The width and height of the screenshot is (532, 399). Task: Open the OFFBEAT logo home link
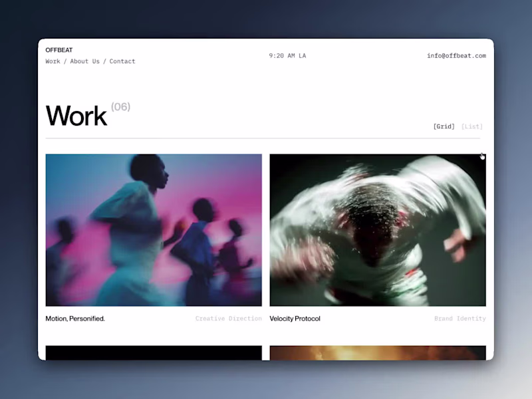[59, 51]
